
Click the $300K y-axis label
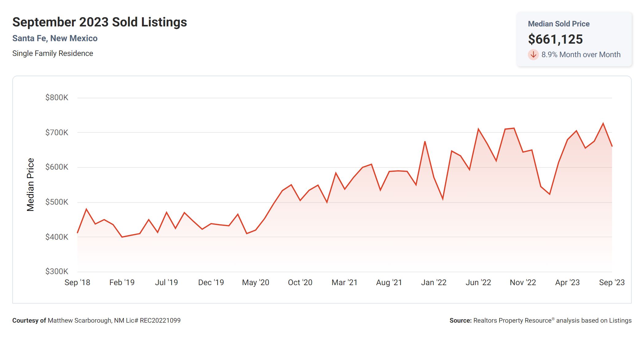[57, 272]
